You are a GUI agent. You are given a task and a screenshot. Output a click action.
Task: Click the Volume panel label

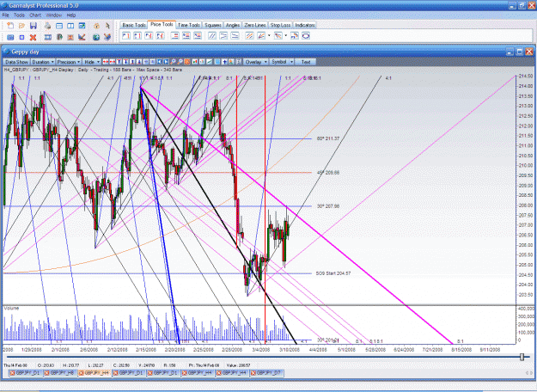point(11,309)
